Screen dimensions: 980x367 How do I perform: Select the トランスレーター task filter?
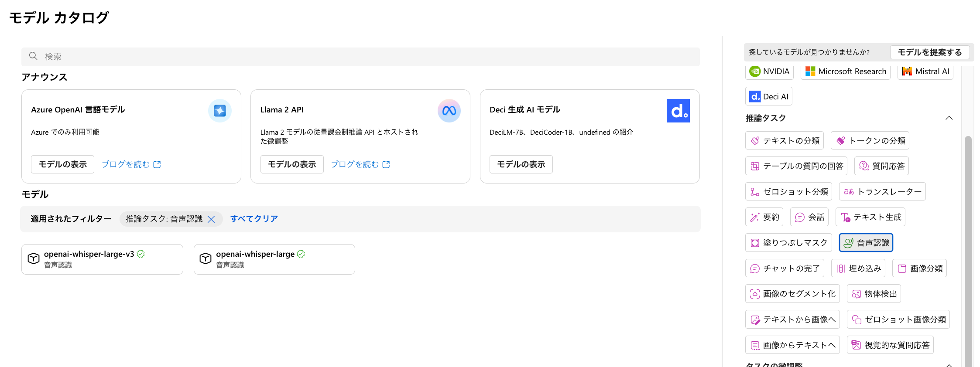(x=882, y=192)
